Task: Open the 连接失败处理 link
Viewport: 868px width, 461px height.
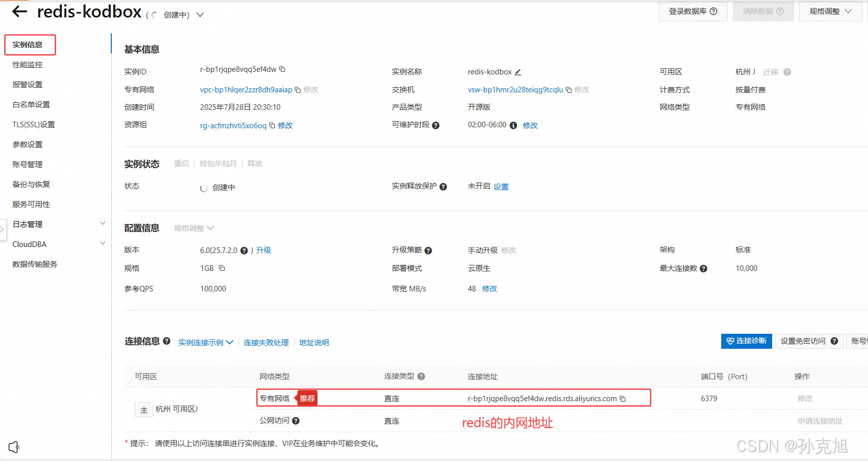Action: click(x=266, y=343)
